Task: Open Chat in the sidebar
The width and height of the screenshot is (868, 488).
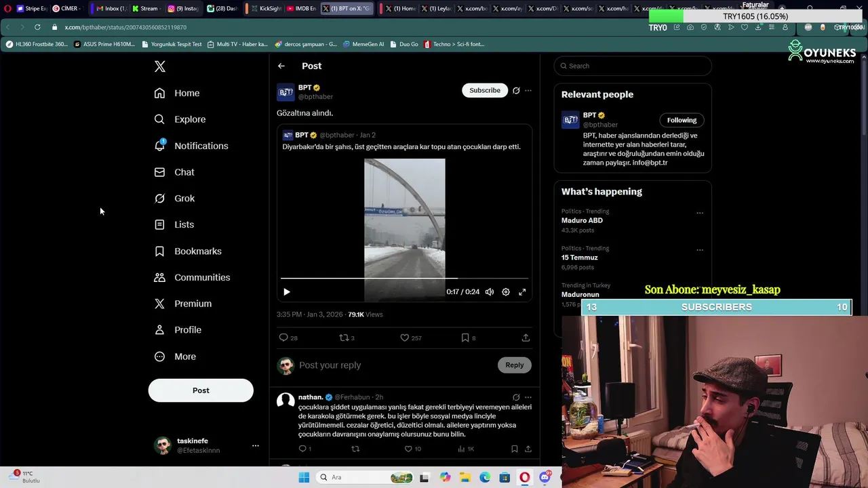Action: click(174, 172)
